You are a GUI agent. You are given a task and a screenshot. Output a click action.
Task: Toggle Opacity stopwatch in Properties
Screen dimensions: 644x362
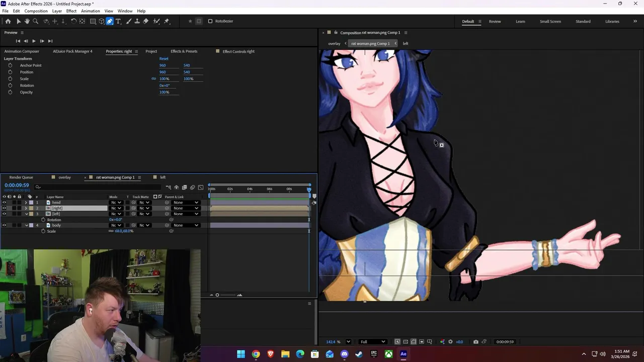pos(10,92)
